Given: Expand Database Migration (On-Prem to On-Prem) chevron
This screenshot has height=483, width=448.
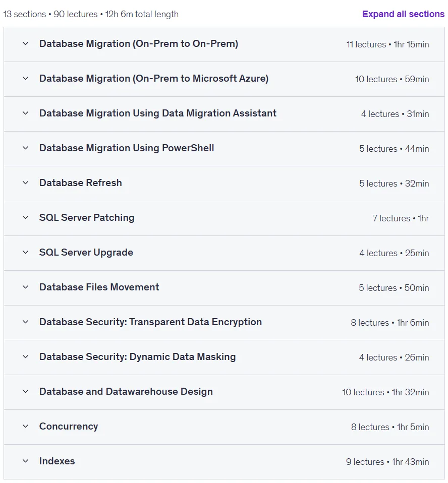Looking at the screenshot, I should (26, 44).
